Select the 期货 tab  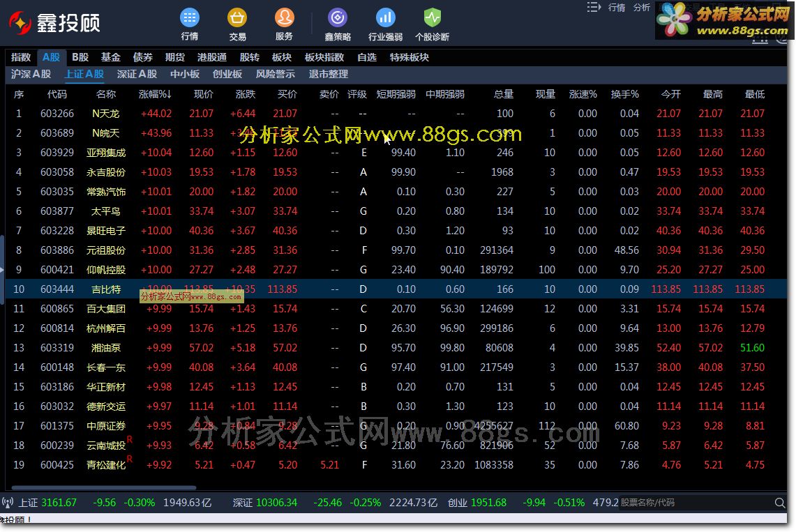pos(174,57)
